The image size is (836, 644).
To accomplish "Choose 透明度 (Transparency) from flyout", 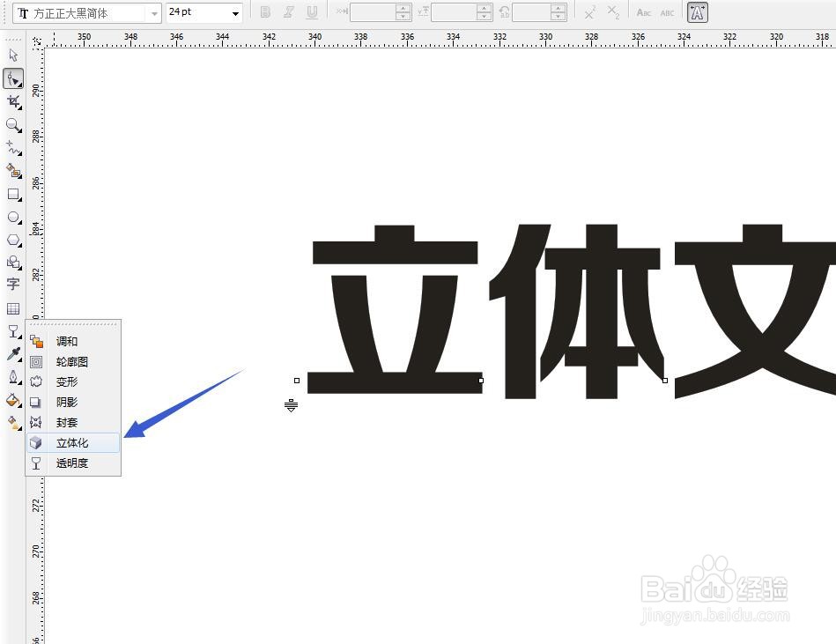I will (73, 463).
